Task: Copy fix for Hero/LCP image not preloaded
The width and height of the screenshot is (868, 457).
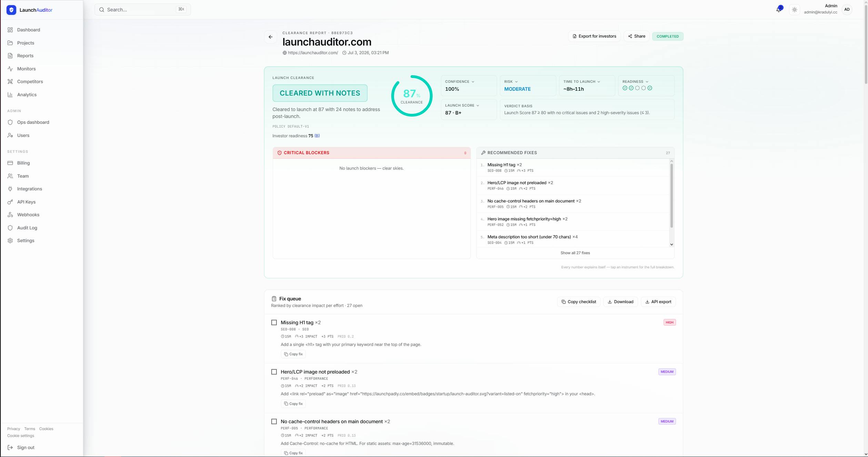Action: tap(293, 404)
